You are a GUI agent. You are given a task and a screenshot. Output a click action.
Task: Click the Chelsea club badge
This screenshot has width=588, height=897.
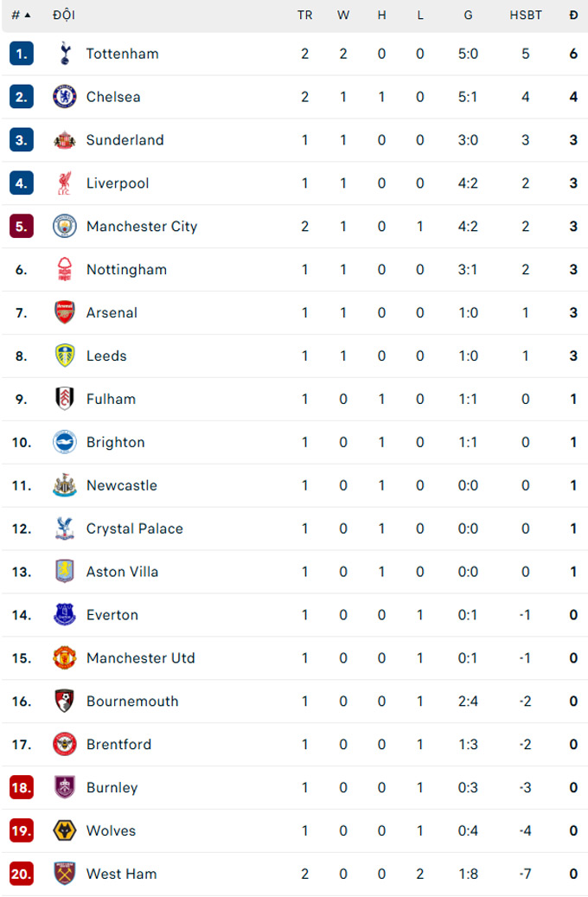tap(65, 97)
